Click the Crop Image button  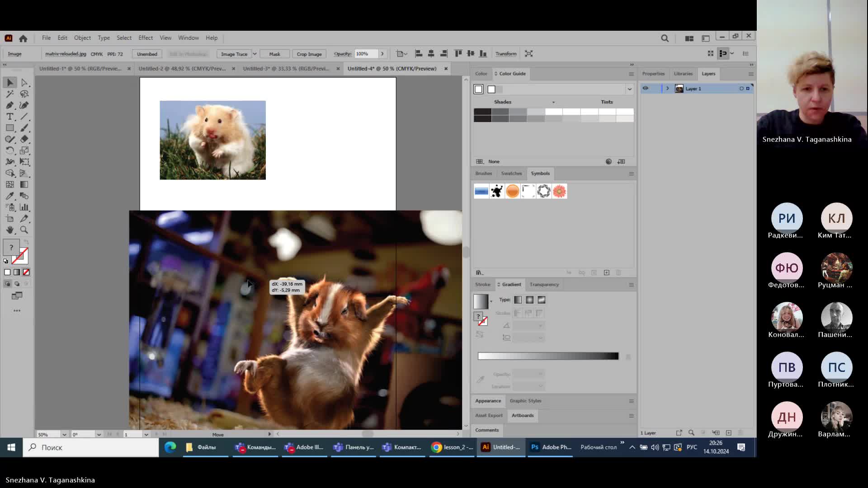click(x=309, y=54)
